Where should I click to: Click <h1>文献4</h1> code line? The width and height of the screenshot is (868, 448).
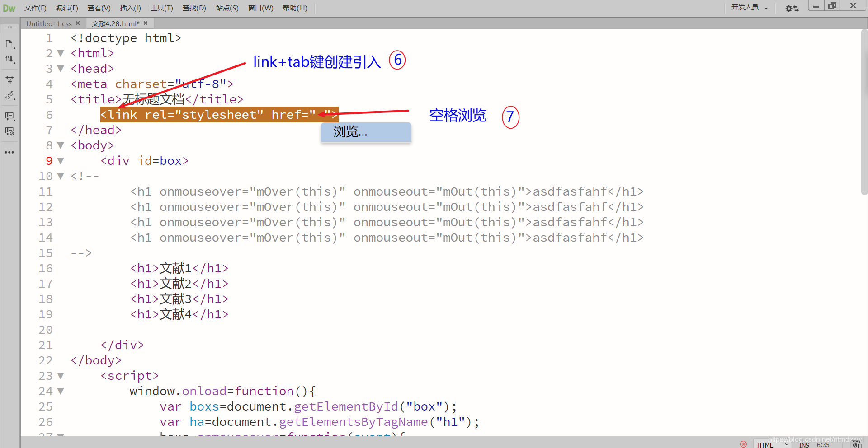[179, 314]
